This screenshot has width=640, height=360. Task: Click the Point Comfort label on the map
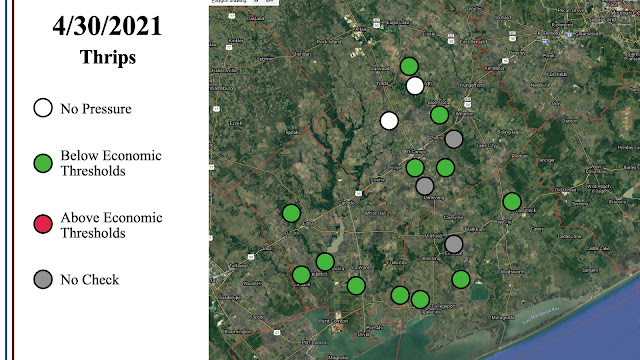click(333, 321)
